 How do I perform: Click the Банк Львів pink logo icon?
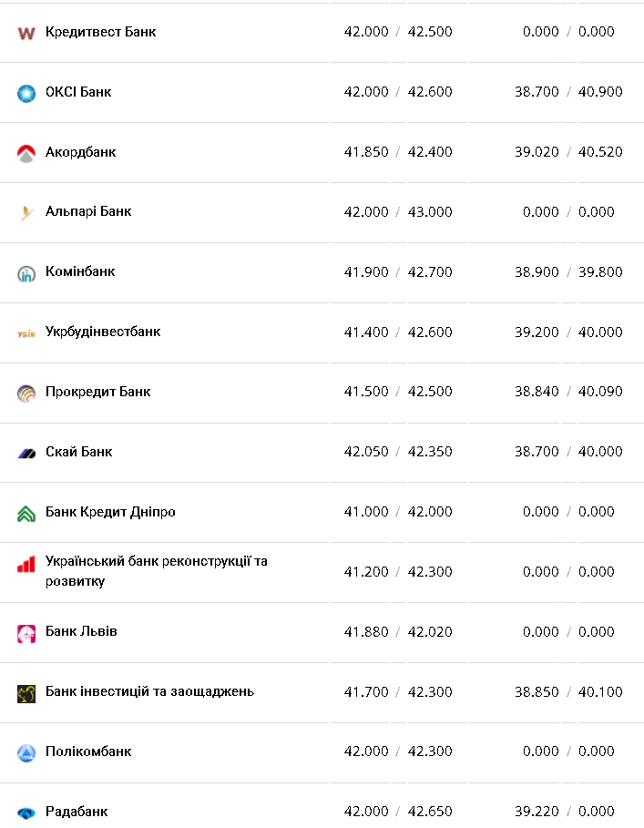[26, 633]
